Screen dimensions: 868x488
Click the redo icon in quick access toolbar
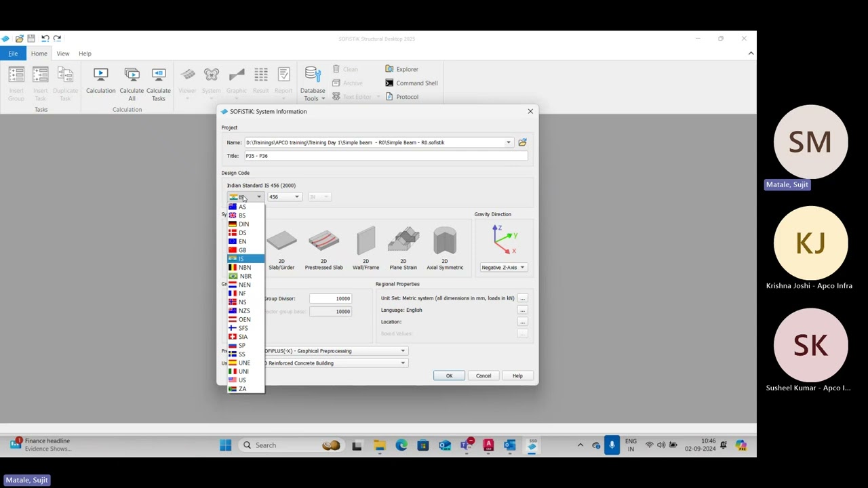click(x=57, y=39)
